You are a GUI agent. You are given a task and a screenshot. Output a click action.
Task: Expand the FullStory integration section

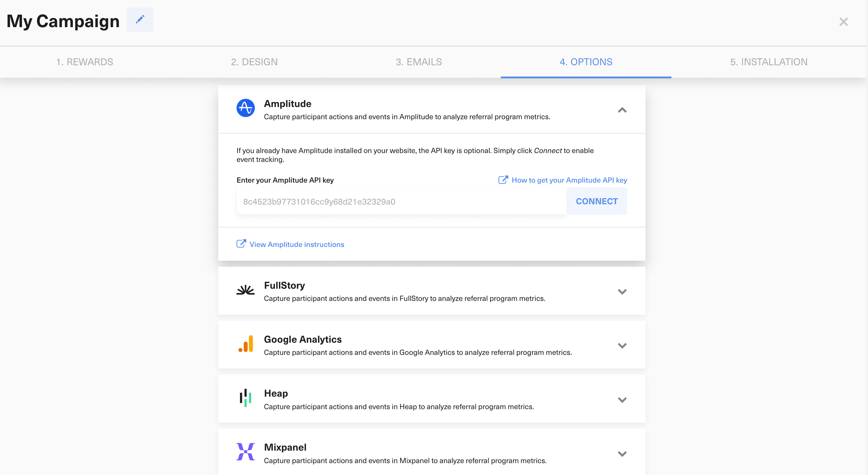pos(622,291)
